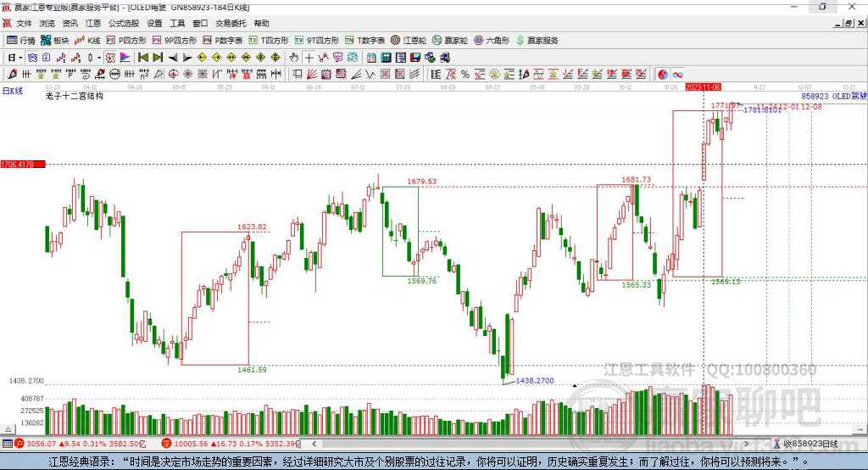Click the 日K线 chart label

tap(12, 91)
